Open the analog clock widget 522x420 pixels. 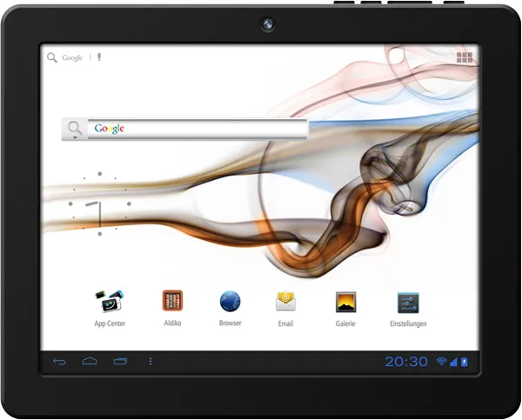point(99,204)
